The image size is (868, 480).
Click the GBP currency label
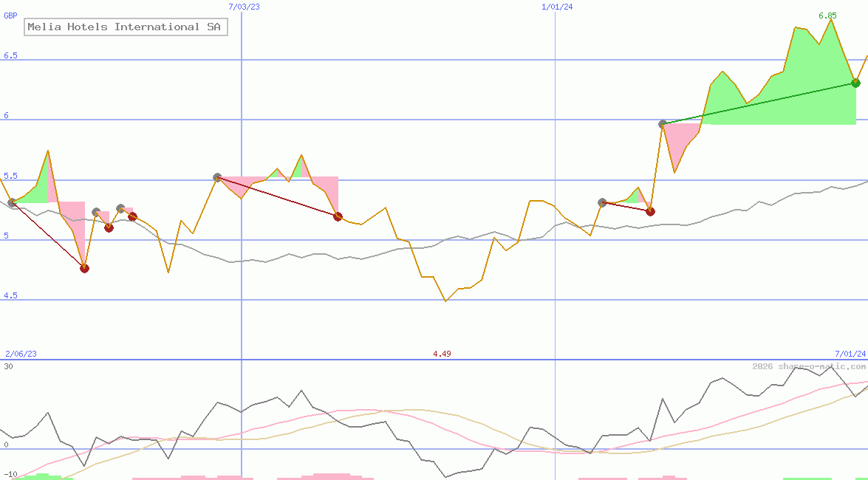10,15
